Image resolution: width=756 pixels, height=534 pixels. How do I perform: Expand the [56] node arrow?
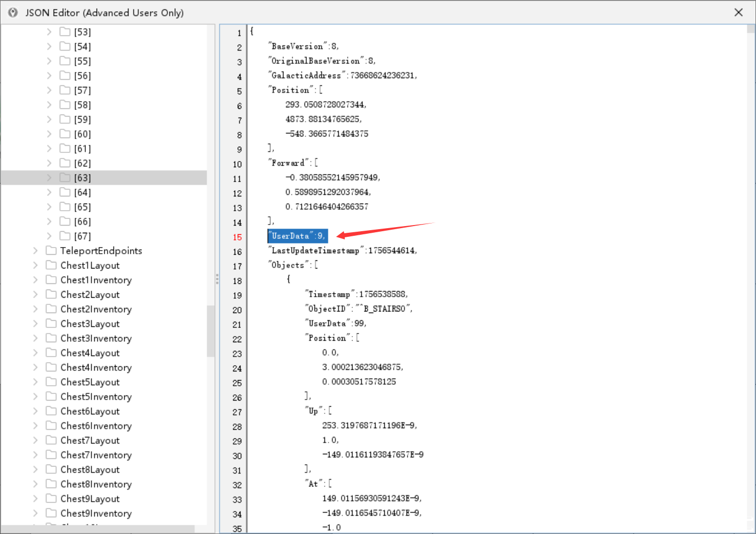tap(49, 76)
